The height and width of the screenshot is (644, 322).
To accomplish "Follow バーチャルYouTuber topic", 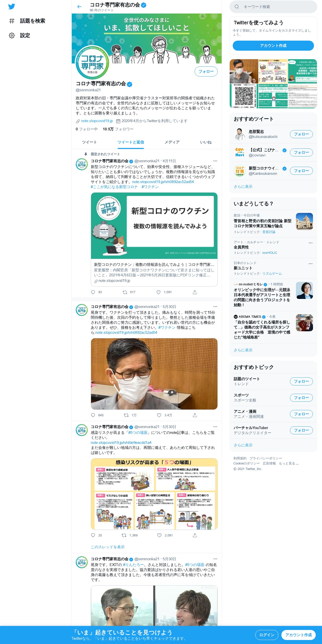I will pos(301,430).
